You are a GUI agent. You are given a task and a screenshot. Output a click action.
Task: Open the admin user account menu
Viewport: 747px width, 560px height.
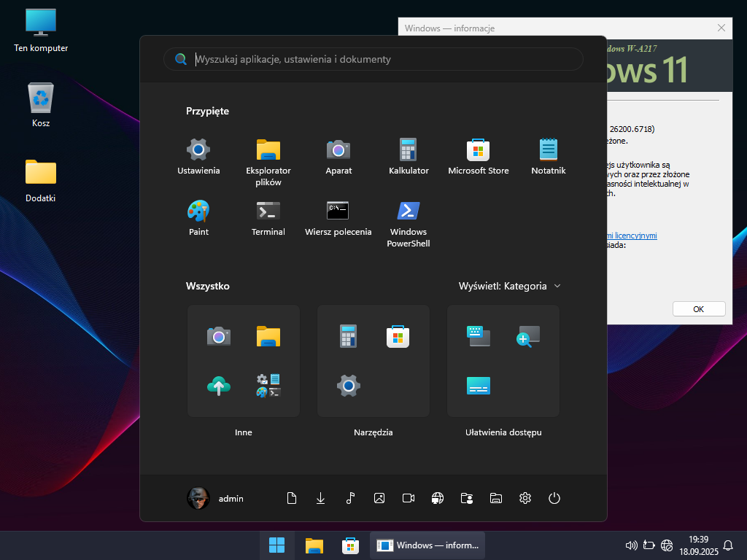[x=216, y=498]
